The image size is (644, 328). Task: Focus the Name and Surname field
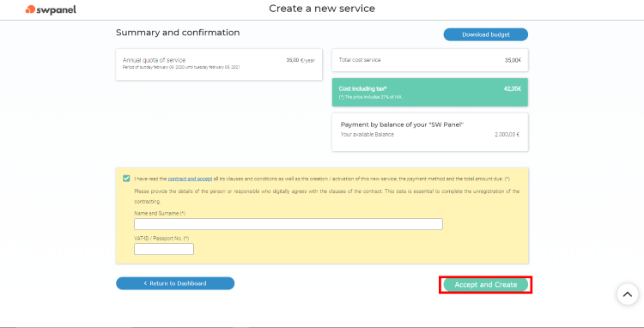coord(289,224)
